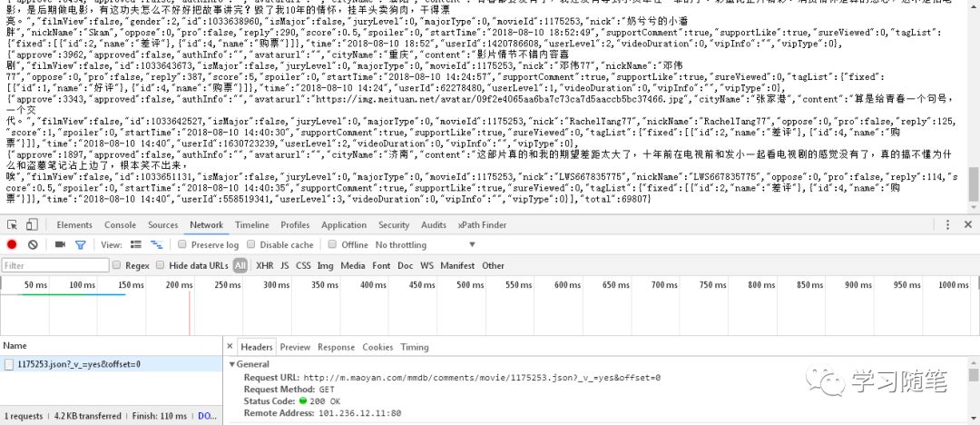Image resolution: width=980 pixels, height=425 pixels.
Task: Open the xPath Finder tab
Action: (x=482, y=224)
